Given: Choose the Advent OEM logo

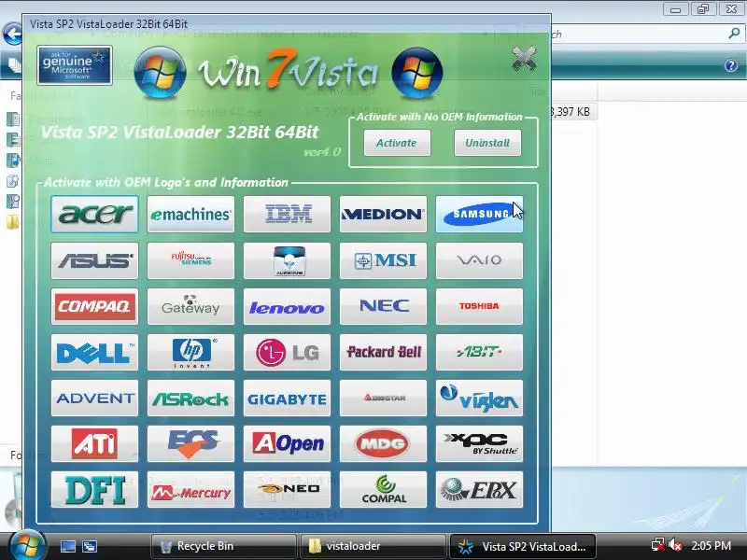Looking at the screenshot, I should (94, 398).
